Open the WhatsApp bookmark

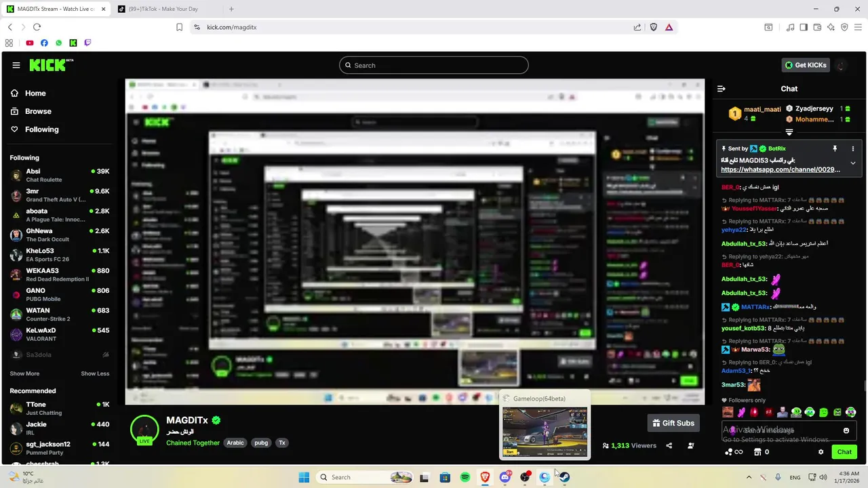pyautogui.click(x=58, y=43)
